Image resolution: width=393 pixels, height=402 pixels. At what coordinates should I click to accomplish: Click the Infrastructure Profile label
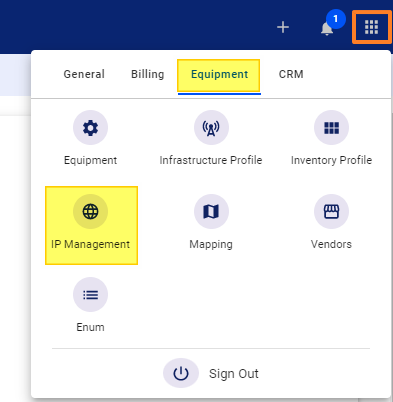[211, 160]
